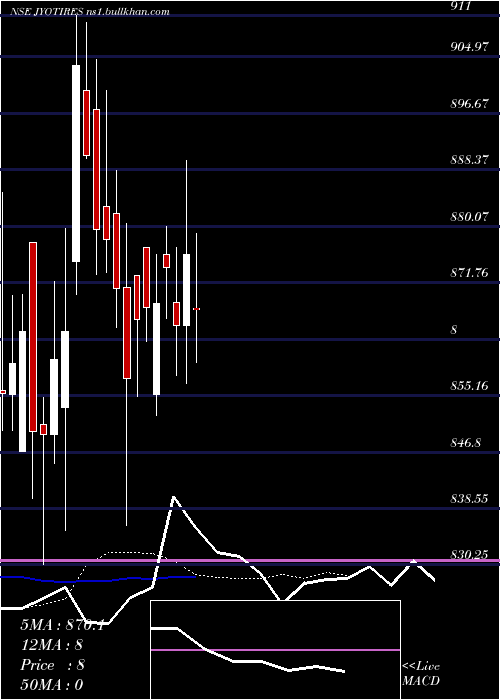Click the small red last-price candle marker

click(196, 309)
